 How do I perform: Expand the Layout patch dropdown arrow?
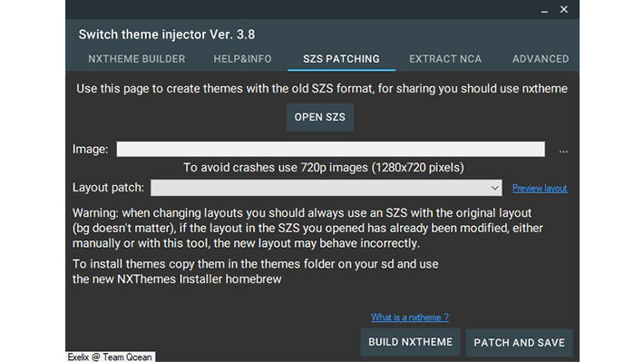494,188
